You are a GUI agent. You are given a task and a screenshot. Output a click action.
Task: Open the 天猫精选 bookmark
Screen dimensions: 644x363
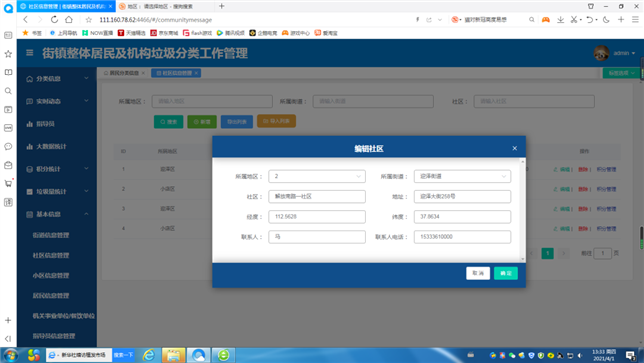tap(131, 33)
